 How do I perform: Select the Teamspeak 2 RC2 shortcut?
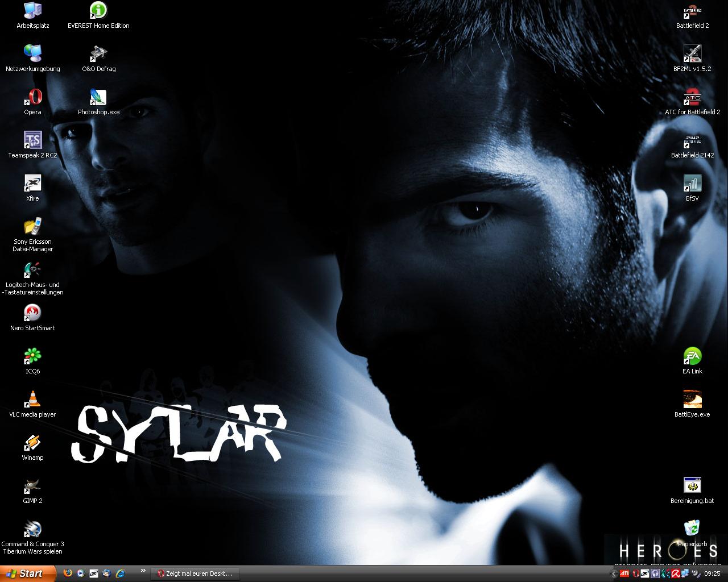click(x=32, y=145)
